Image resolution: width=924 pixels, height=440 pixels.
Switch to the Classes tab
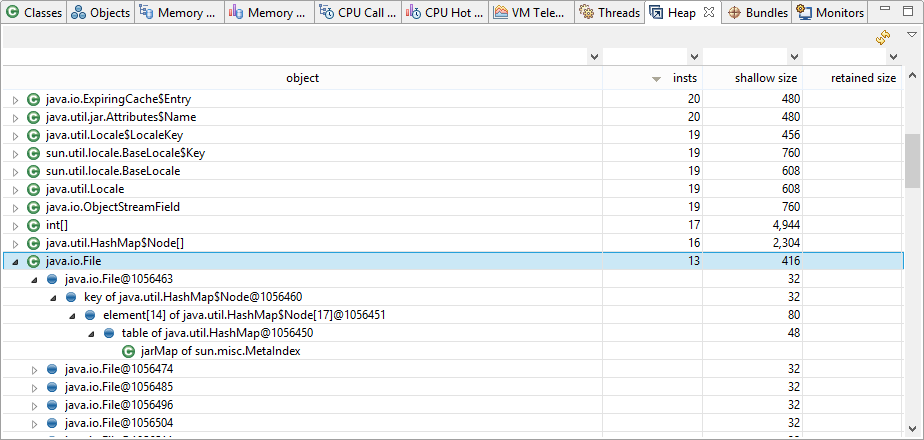pyautogui.click(x=33, y=13)
